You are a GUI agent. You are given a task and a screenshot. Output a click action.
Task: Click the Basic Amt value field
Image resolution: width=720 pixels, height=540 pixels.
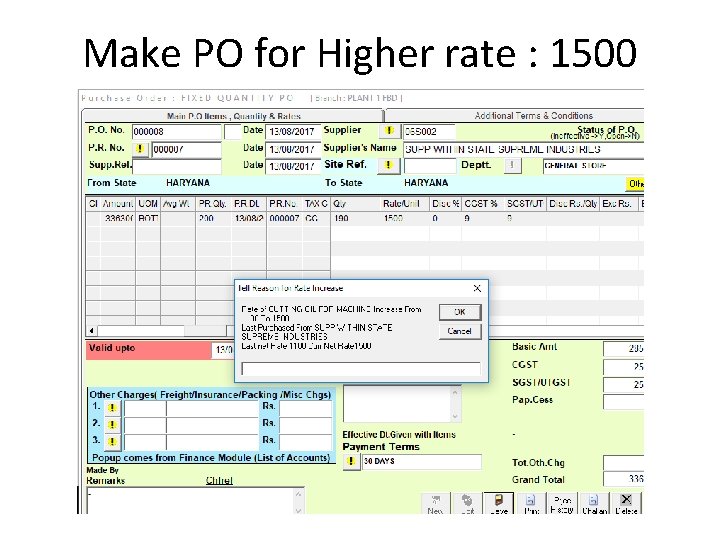click(624, 349)
